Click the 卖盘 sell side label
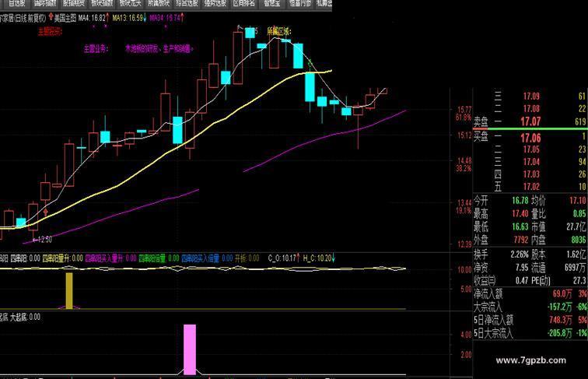This screenshot has height=379, width=588. [481, 121]
